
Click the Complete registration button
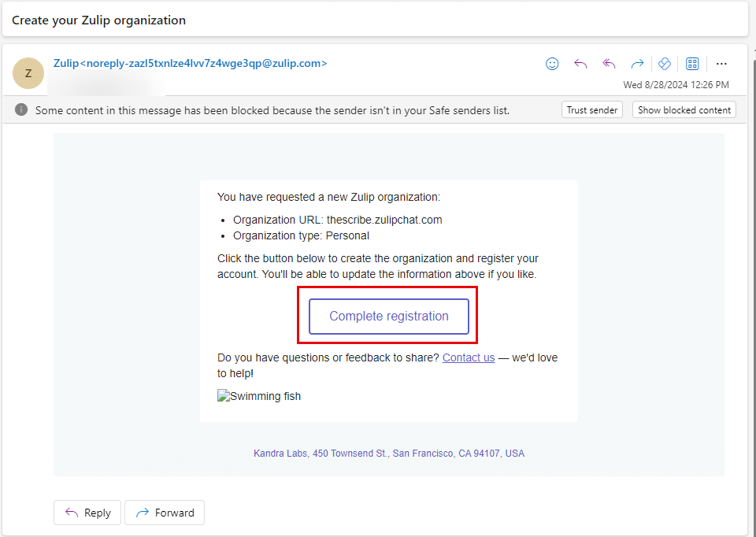(389, 317)
